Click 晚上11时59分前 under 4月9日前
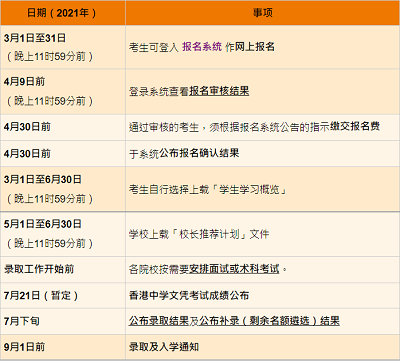Viewport: 400px width, 361px height. (x=50, y=101)
